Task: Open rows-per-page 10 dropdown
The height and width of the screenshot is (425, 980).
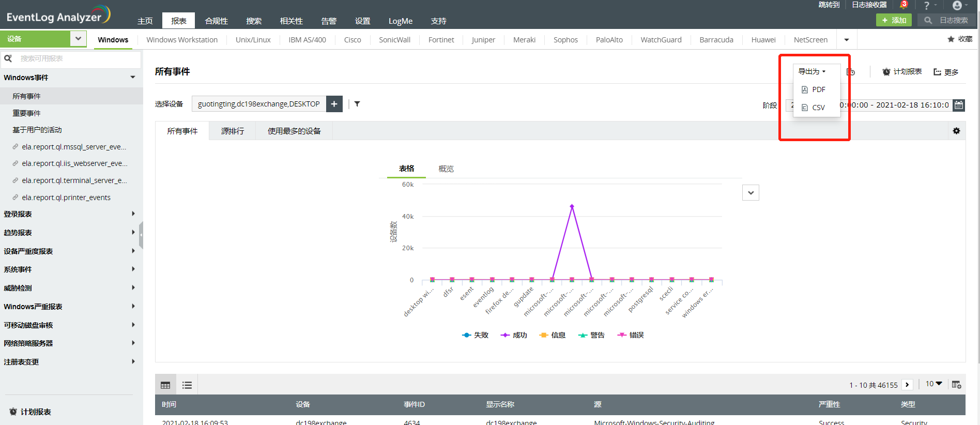Action: point(933,384)
